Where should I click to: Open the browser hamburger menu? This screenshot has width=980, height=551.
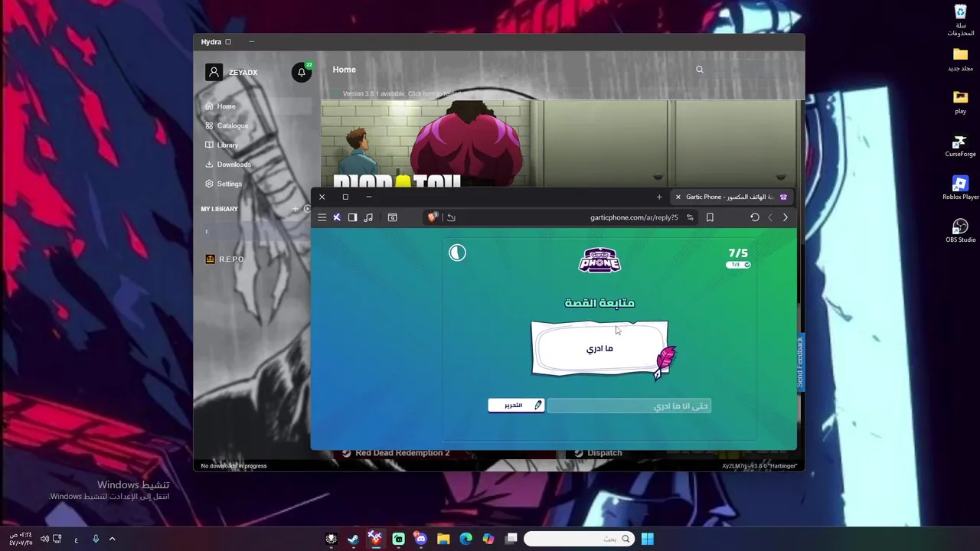click(322, 217)
